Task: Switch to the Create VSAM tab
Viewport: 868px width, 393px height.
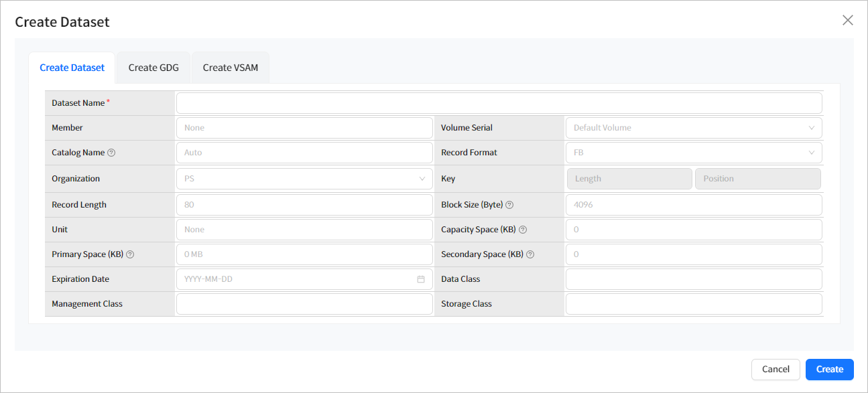Action: click(230, 67)
